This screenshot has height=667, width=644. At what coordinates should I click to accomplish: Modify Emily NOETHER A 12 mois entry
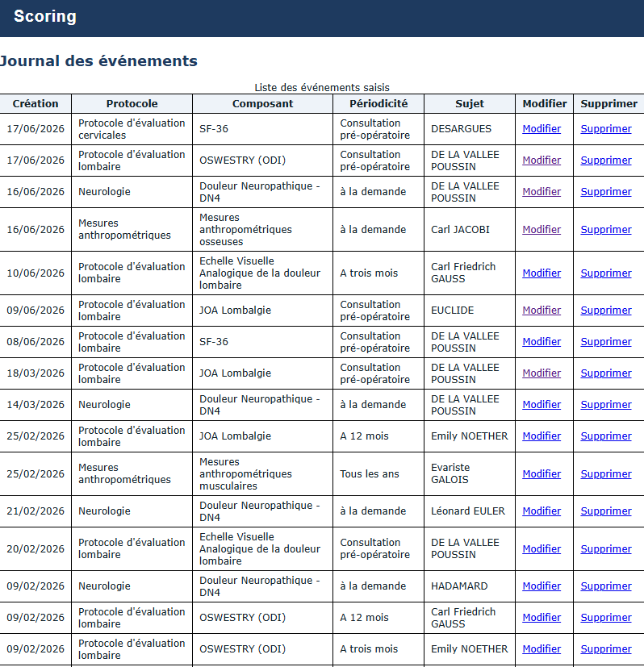(542, 436)
